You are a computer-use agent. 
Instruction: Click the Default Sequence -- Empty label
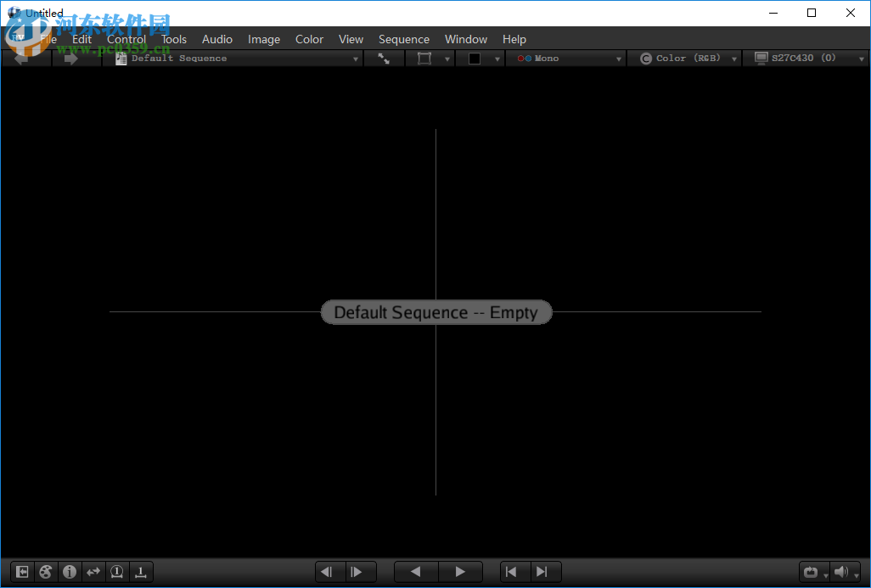click(436, 312)
